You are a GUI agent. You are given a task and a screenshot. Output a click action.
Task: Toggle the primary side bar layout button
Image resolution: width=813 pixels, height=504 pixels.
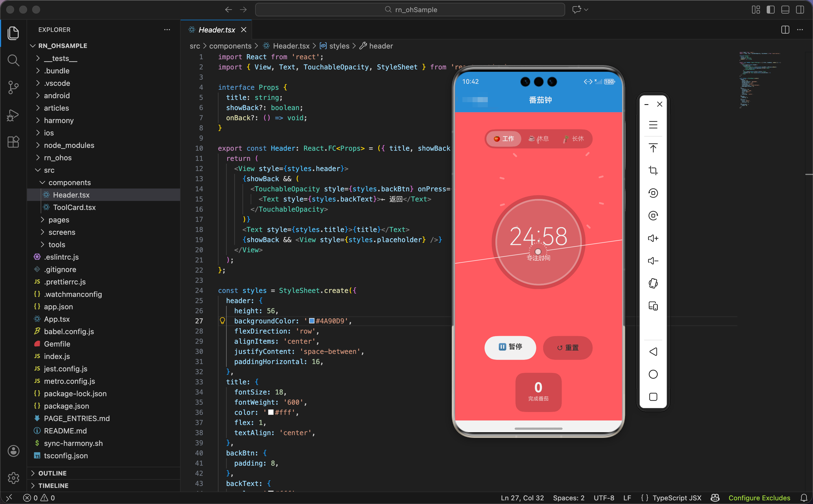pyautogui.click(x=771, y=10)
